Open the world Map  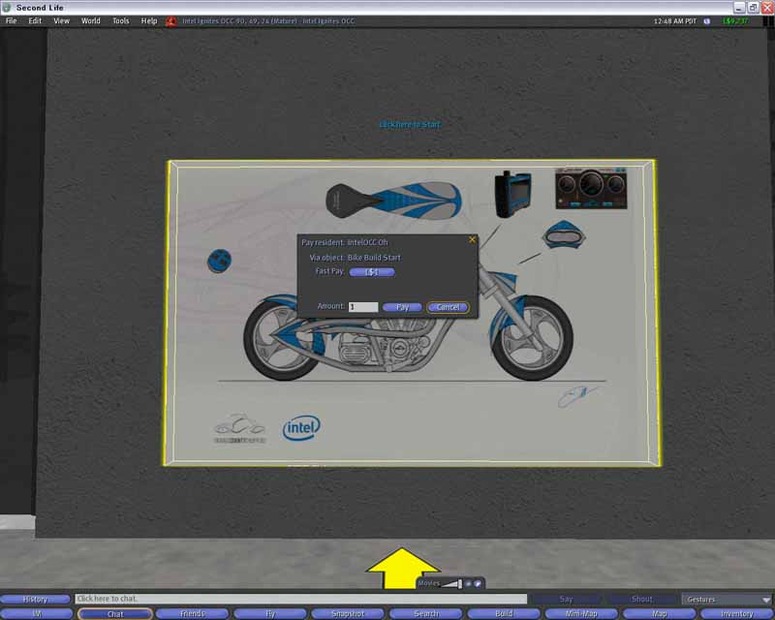(x=659, y=614)
